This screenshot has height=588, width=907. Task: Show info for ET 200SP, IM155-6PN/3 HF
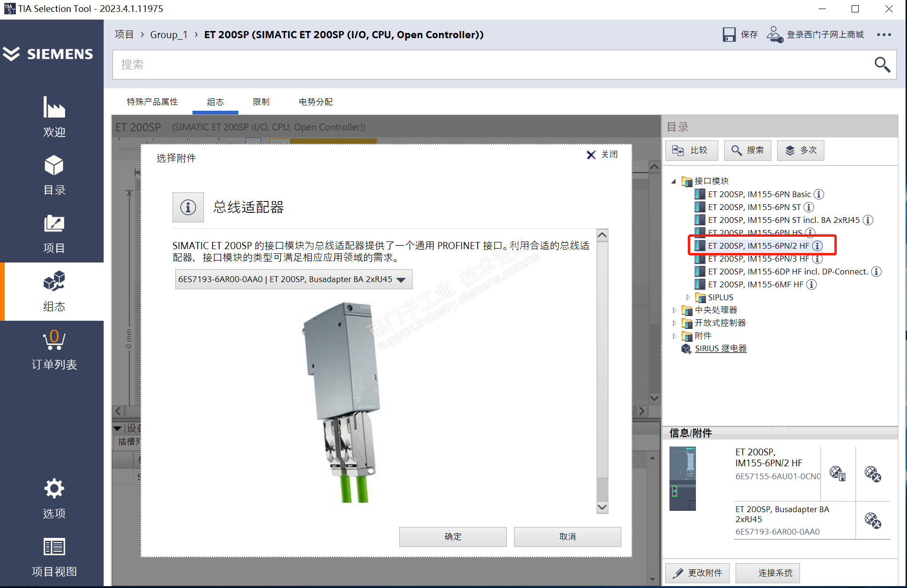click(817, 259)
